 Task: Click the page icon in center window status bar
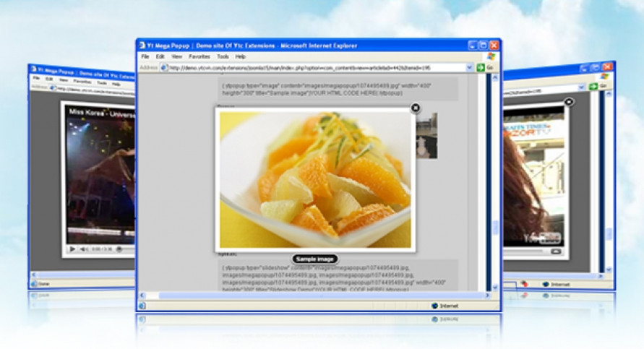click(142, 306)
